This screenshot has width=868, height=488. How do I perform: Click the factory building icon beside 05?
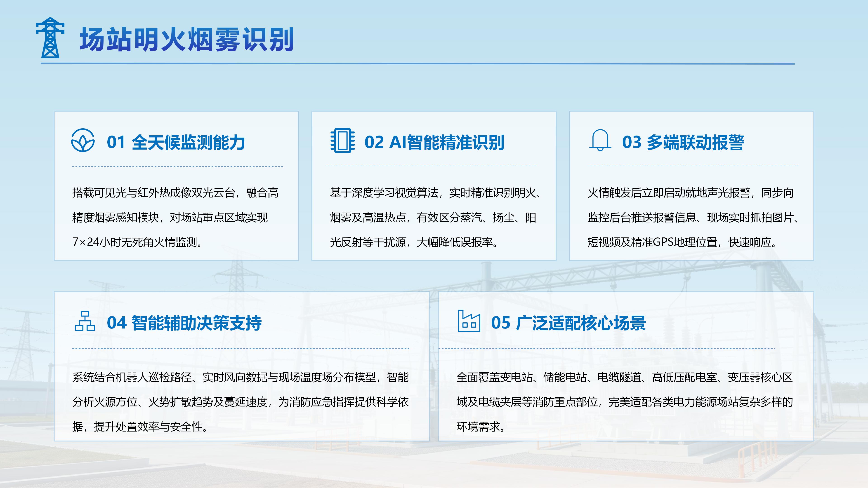[469, 321]
